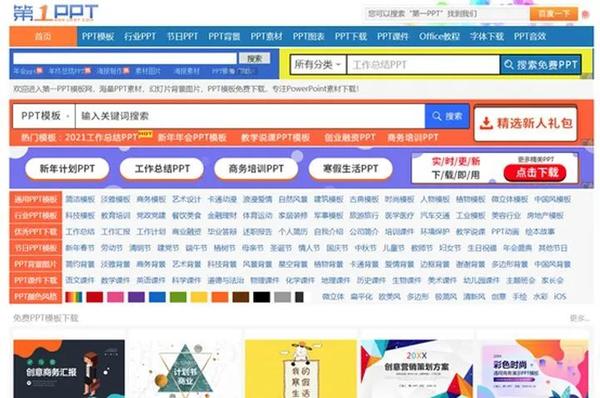This screenshot has height=398, width=600.
Task: Open the 创业融资PPT hot link
Action: [350, 137]
